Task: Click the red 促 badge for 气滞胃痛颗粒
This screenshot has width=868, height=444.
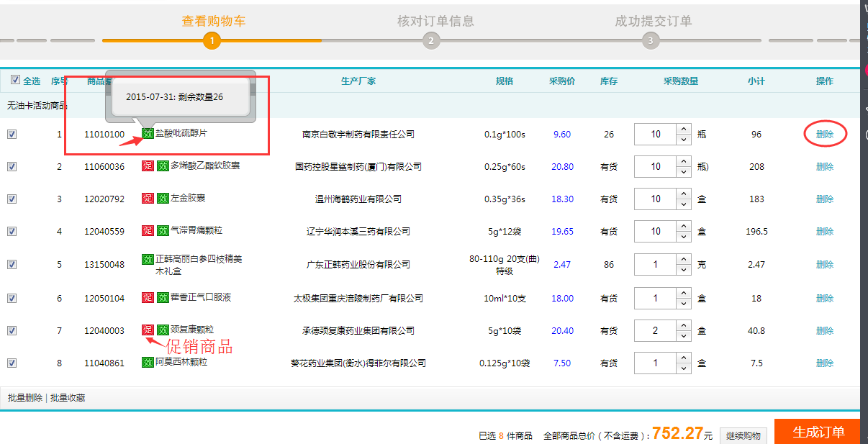Action: click(148, 230)
